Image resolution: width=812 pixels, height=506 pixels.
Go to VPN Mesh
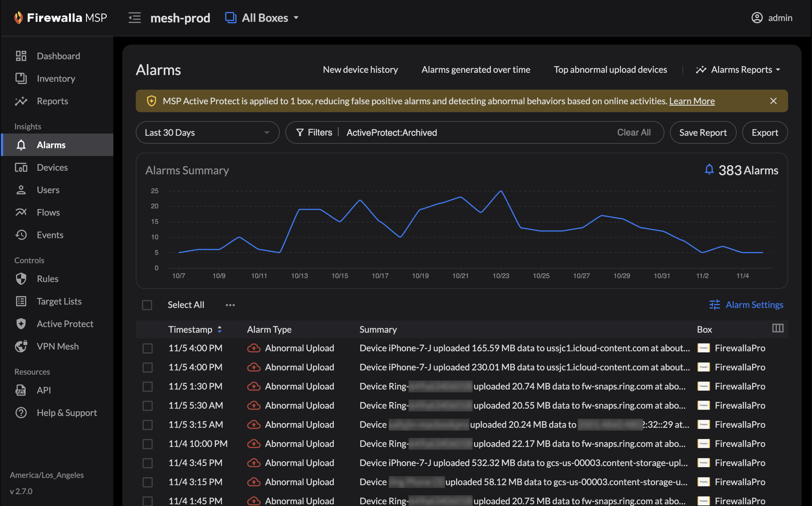tap(58, 346)
